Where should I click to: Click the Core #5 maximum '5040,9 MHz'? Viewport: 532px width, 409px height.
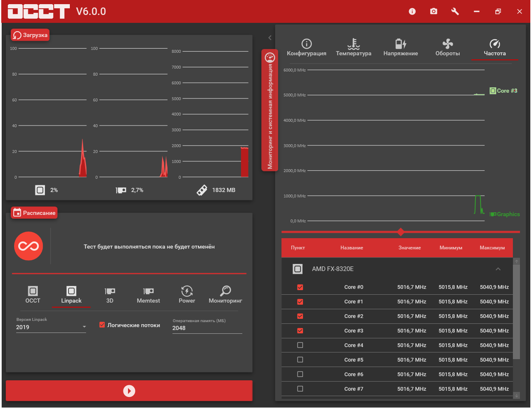click(494, 360)
